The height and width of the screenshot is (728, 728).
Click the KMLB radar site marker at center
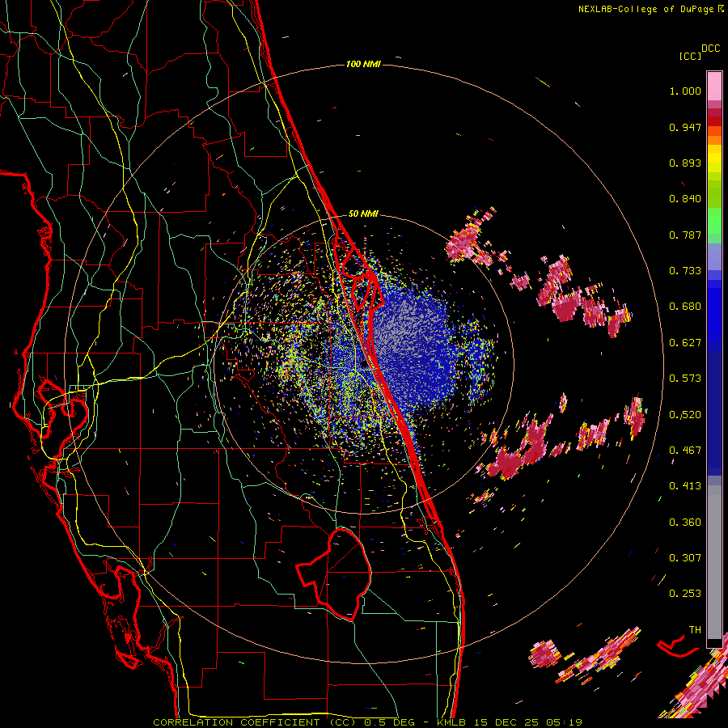[x=364, y=365]
